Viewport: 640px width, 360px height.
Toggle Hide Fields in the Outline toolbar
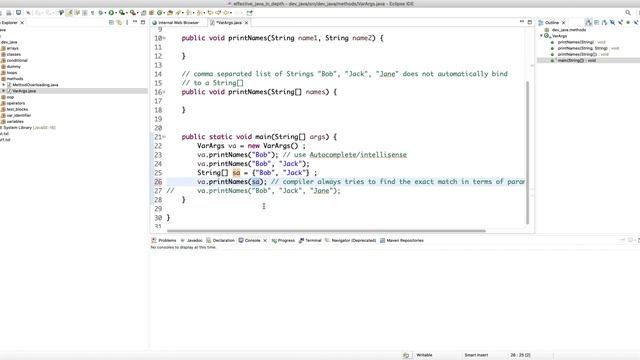(x=612, y=22)
